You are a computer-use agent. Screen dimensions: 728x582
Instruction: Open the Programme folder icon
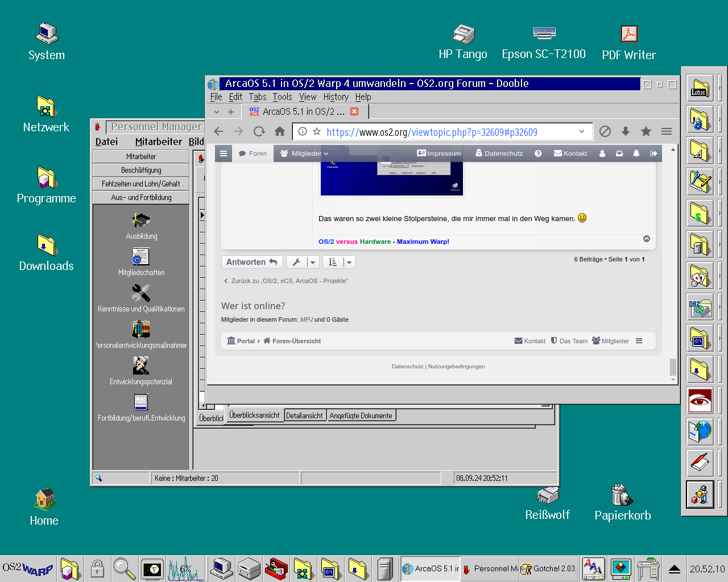47,177
